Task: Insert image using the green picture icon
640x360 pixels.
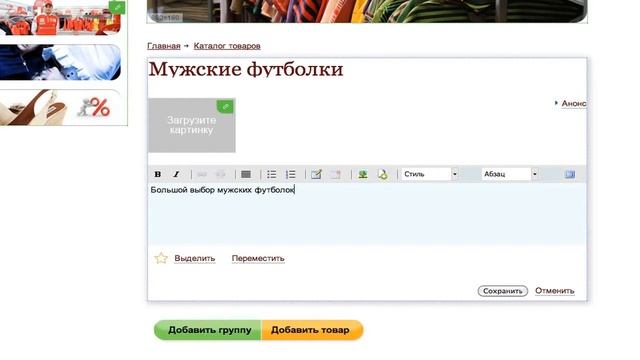Action: coord(362,174)
